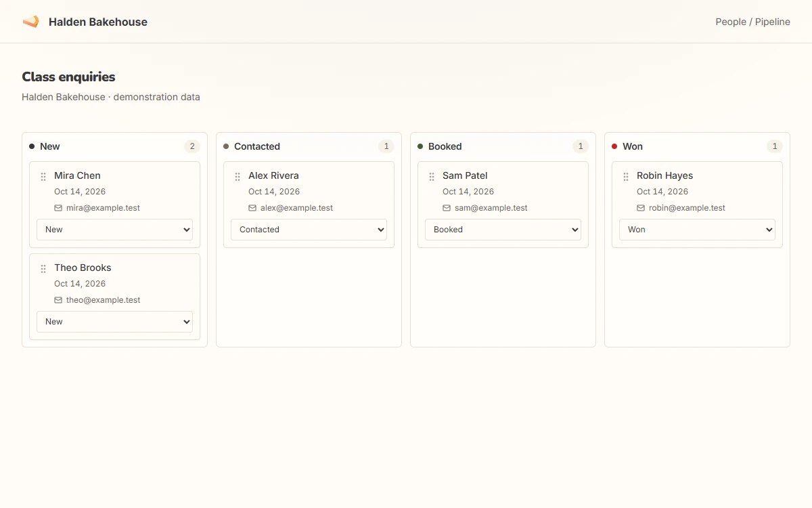Open the status dropdown on Mira Chen's card
The width and height of the screenshot is (812, 508).
[x=114, y=230]
